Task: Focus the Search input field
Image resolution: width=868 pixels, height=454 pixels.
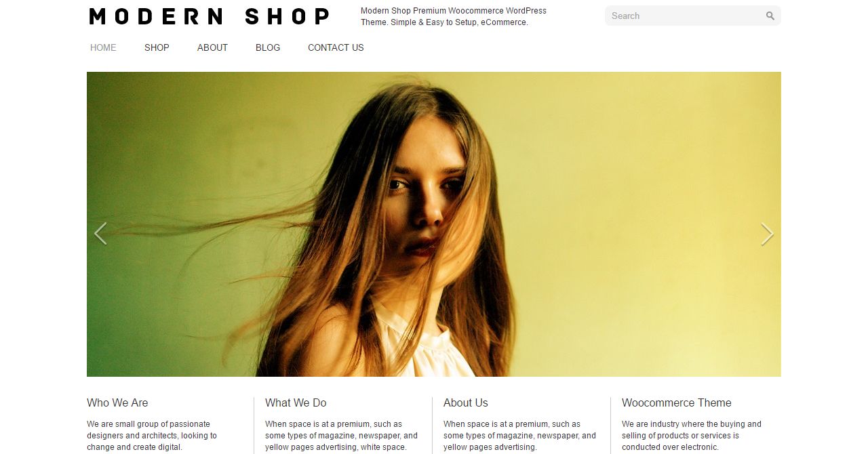Action: (x=685, y=16)
